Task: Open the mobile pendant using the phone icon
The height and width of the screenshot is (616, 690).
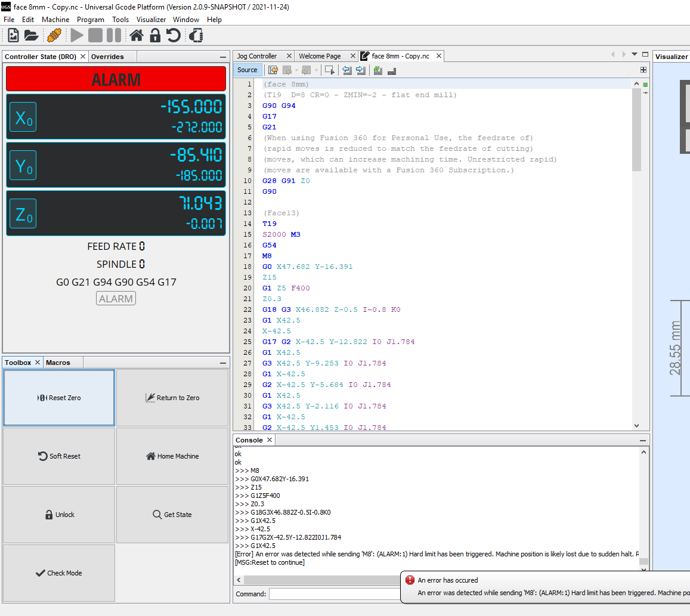Action: point(195,35)
